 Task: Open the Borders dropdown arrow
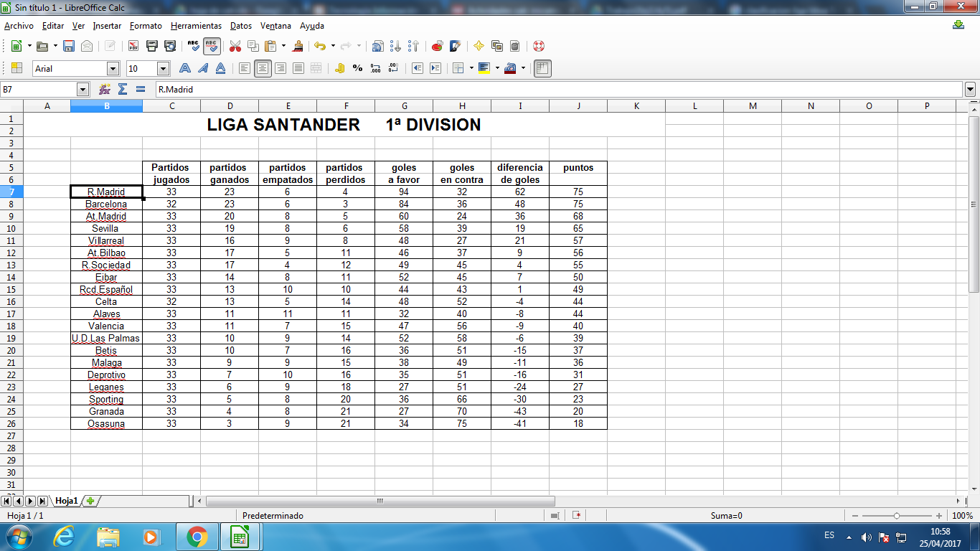point(471,68)
